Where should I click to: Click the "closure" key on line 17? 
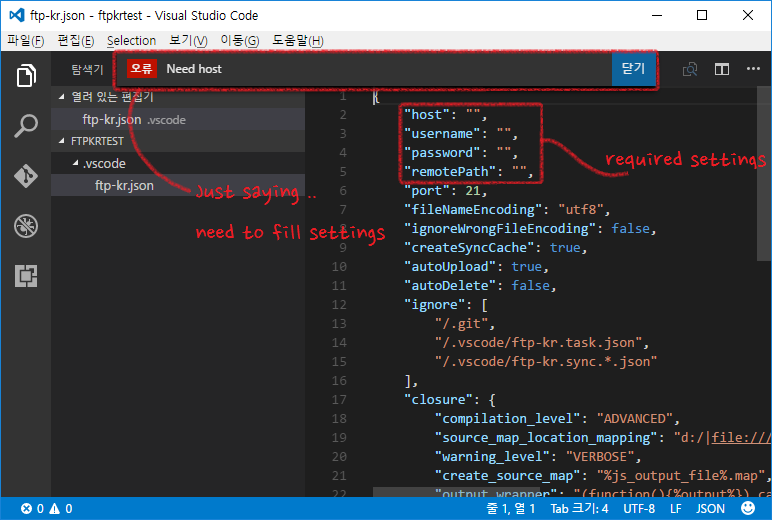[x=438, y=400]
